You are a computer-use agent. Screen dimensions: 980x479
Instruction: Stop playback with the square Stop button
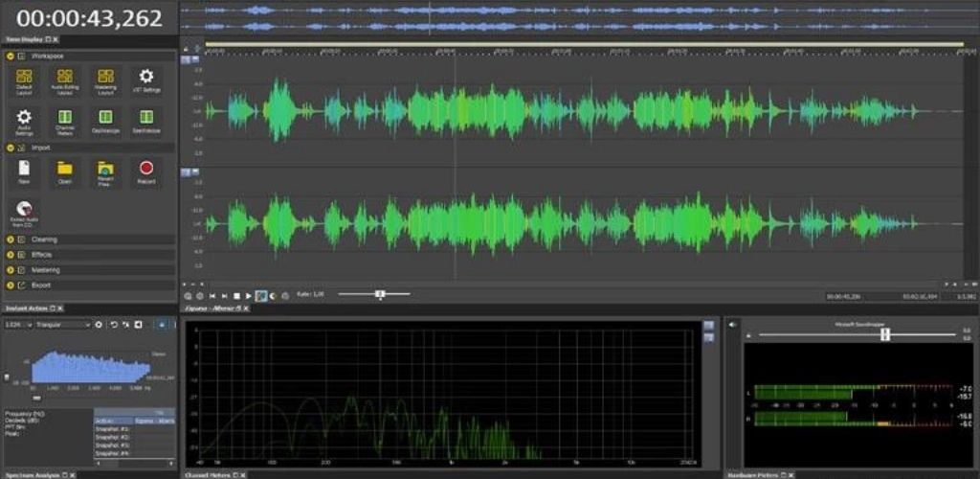pyautogui.click(x=237, y=295)
